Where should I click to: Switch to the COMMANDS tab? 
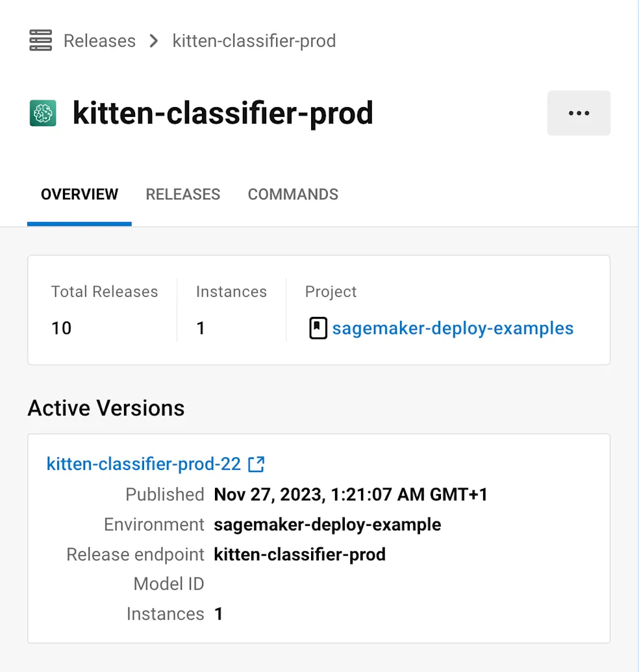293,194
